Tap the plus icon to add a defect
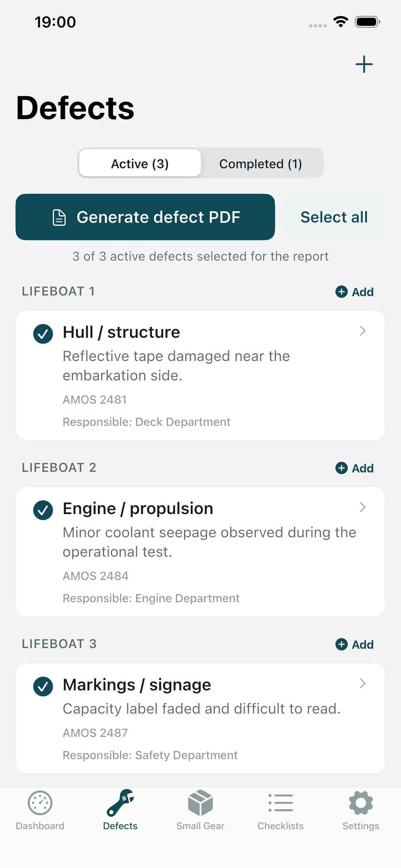The image size is (401, 868). (364, 64)
